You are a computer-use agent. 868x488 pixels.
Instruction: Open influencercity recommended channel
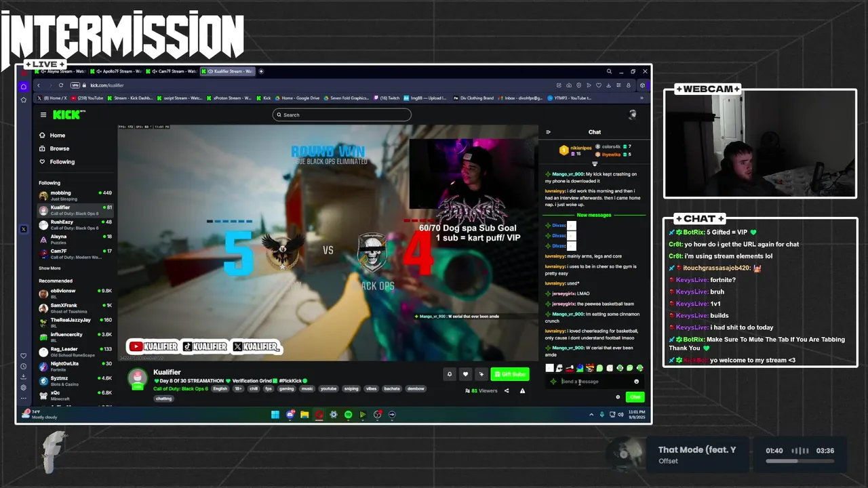[75, 337]
